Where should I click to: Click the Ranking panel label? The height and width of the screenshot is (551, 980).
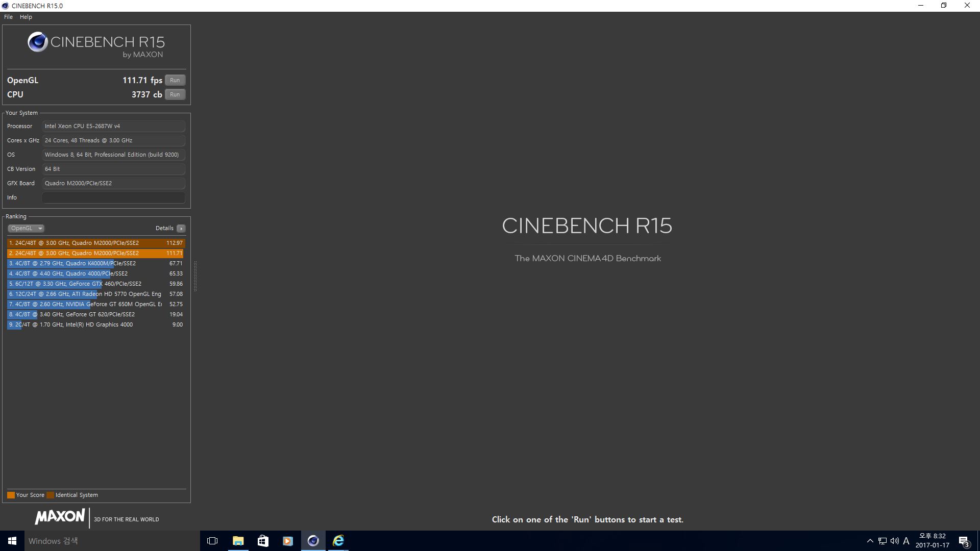(x=16, y=216)
